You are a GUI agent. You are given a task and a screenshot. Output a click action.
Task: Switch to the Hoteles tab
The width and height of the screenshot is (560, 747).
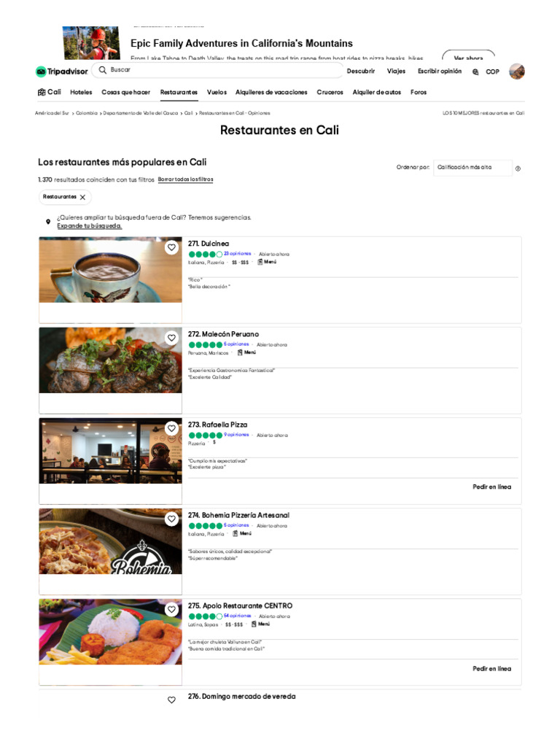pos(81,93)
